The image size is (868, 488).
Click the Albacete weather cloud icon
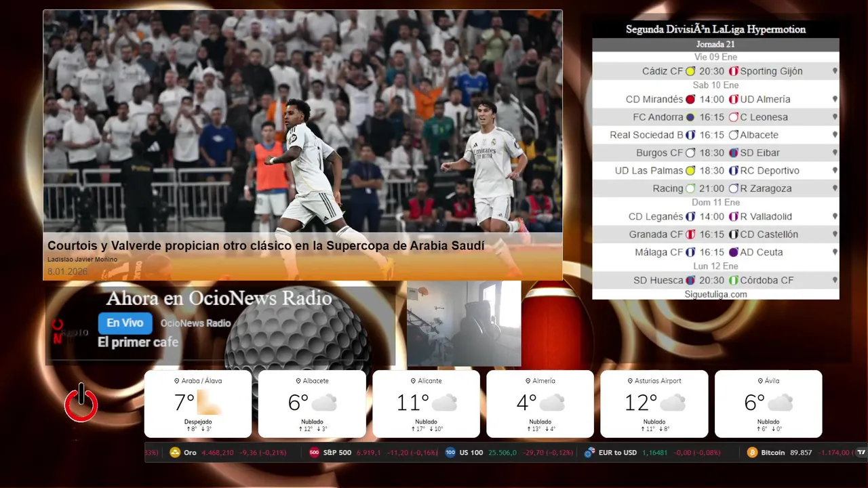click(324, 403)
